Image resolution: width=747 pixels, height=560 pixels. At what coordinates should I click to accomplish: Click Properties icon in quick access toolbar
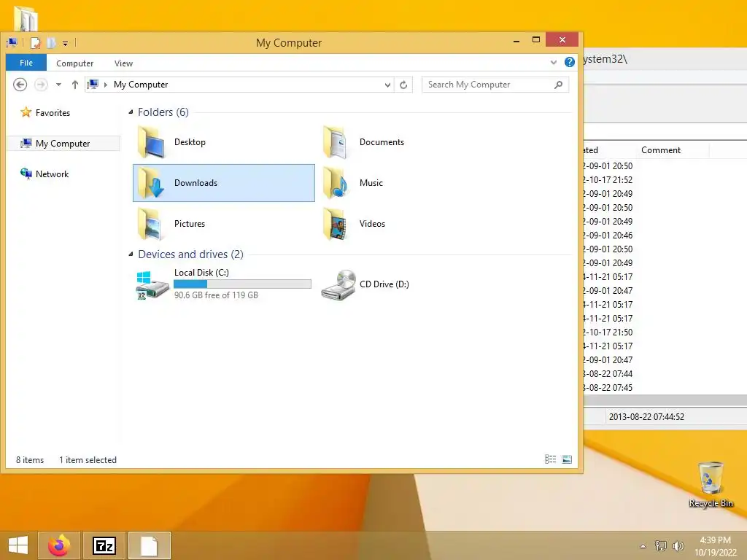(36, 43)
